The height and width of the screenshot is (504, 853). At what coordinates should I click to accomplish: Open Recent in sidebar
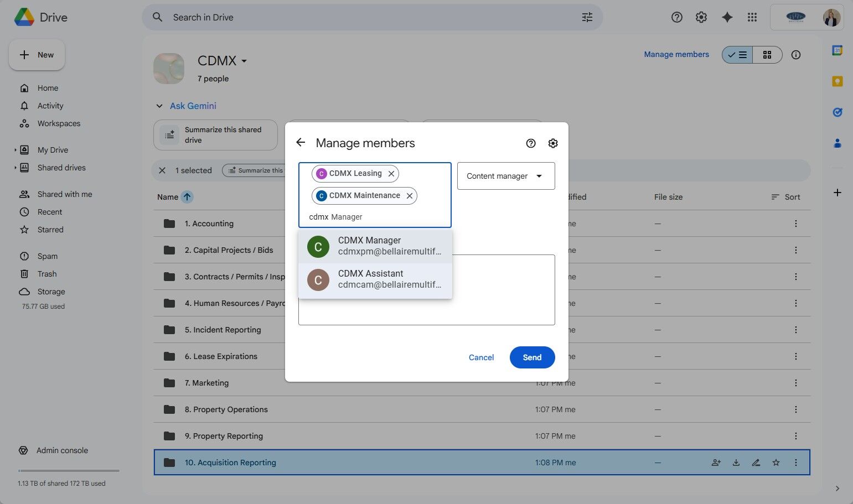click(50, 212)
